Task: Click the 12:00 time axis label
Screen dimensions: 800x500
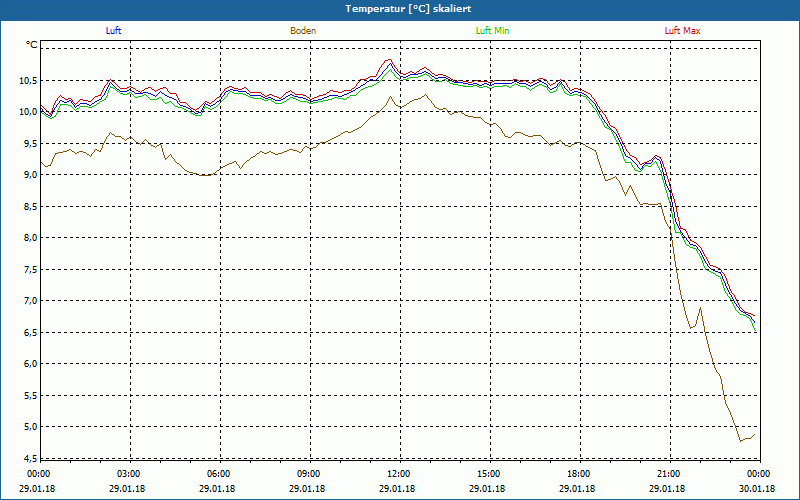Action: pyautogui.click(x=398, y=474)
